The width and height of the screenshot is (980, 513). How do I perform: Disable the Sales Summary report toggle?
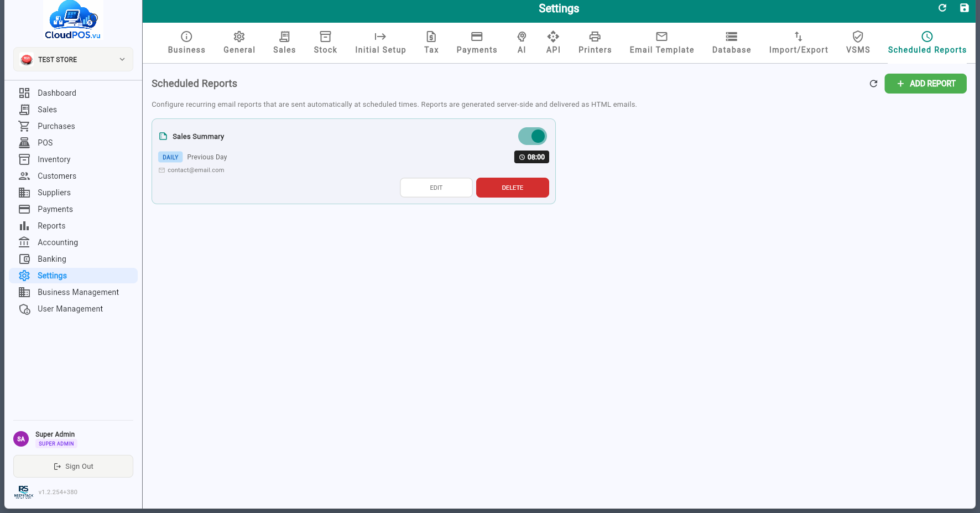532,136
